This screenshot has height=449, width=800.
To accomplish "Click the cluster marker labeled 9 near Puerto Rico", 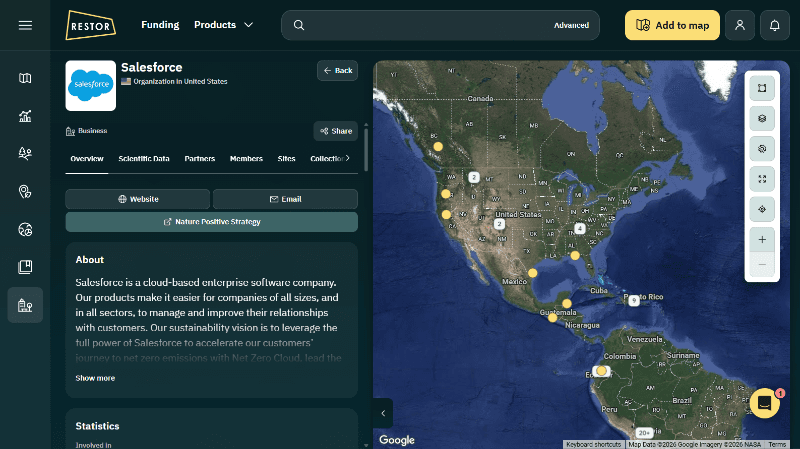I will (x=634, y=301).
